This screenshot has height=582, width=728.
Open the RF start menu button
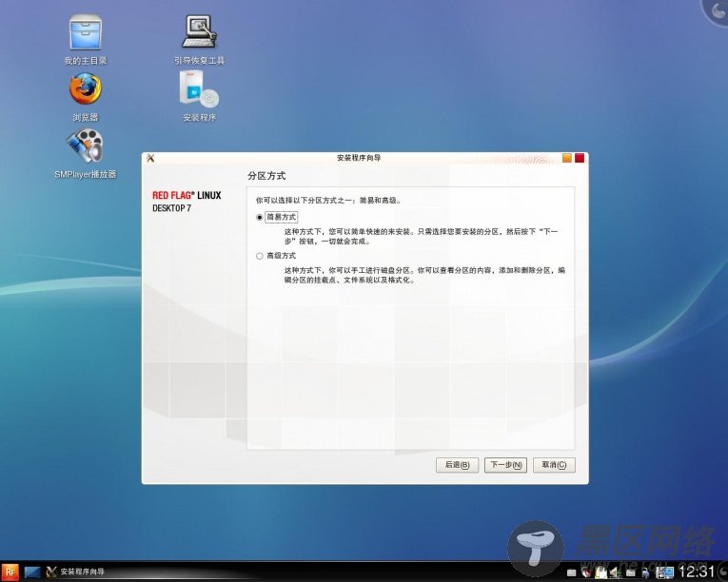[x=10, y=572]
